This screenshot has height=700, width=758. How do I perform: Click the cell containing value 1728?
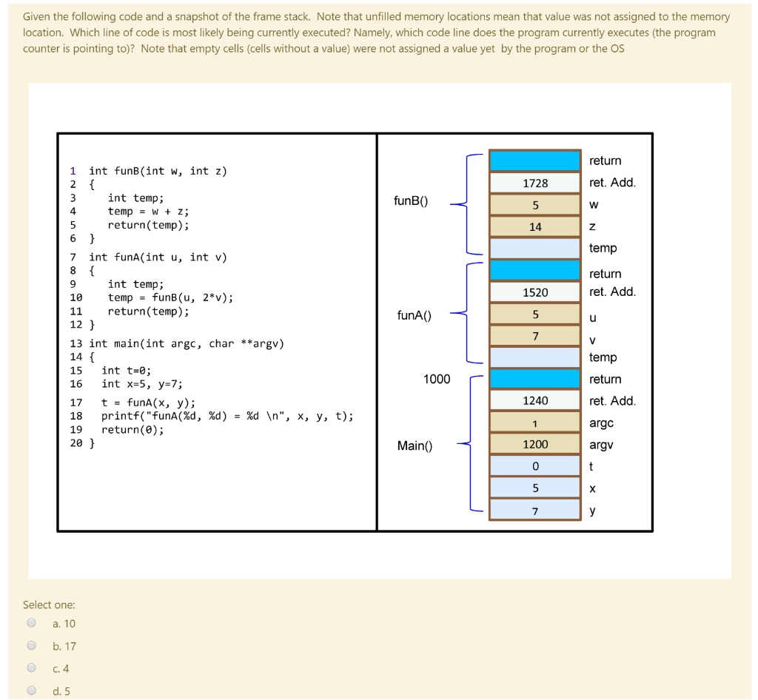[x=533, y=183]
